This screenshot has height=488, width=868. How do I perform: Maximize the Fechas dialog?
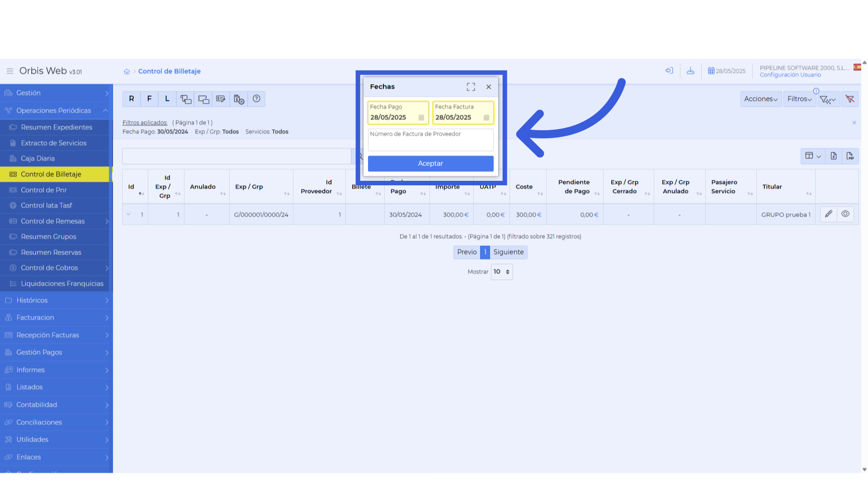coord(471,87)
